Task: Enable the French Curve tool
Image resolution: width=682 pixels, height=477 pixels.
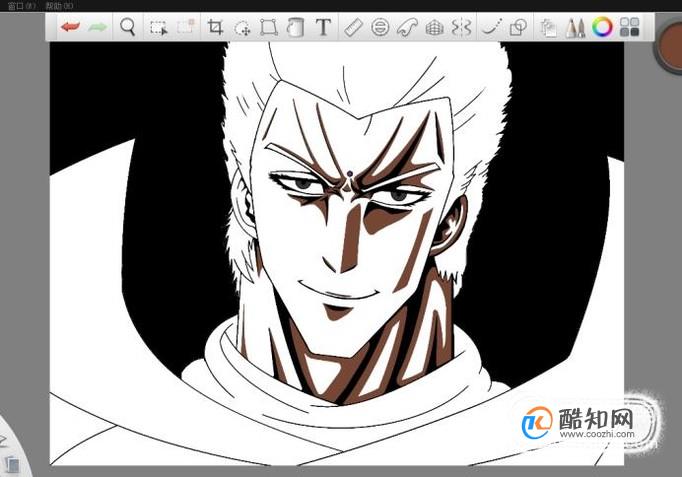Action: [x=407, y=27]
